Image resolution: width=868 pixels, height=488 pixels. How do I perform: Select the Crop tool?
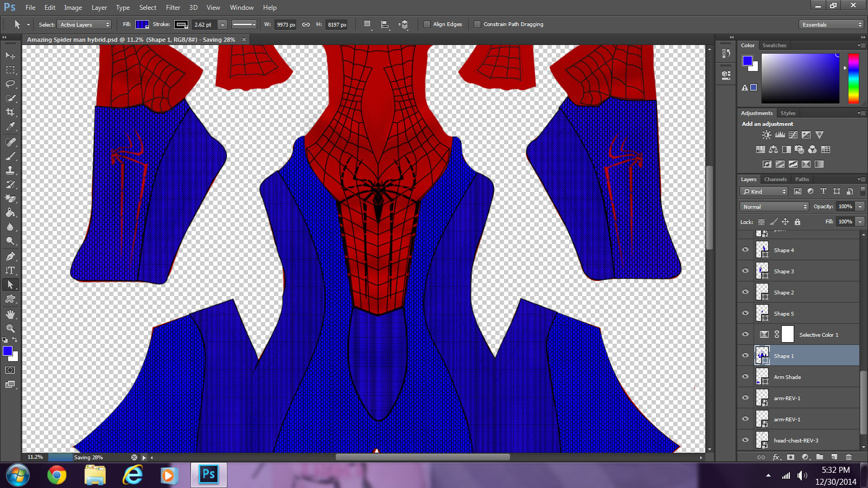(x=10, y=112)
